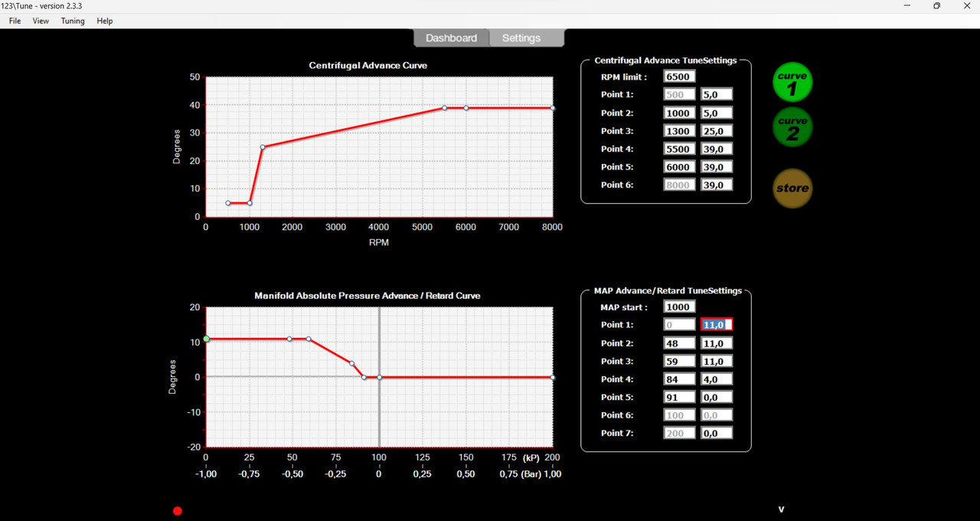Edit Centrifugal Point 5 degrees field
The image size is (980, 521).
tap(717, 166)
